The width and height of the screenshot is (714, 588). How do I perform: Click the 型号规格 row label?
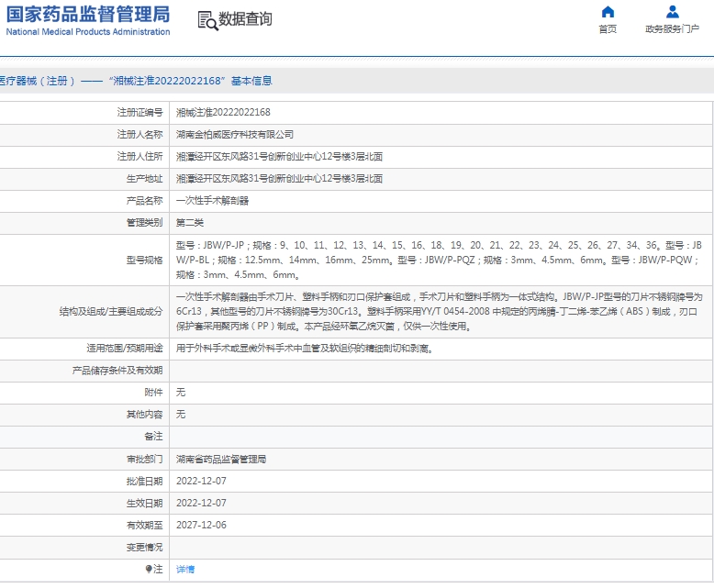pos(144,261)
